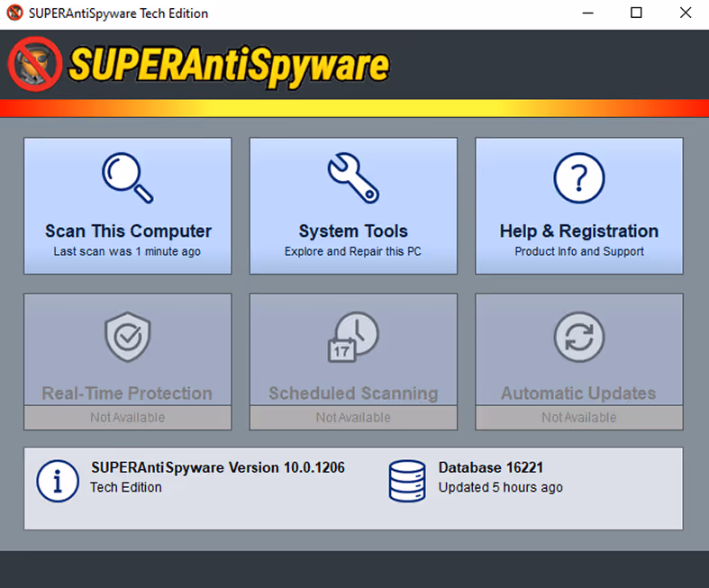Select the Automatic Updates label
Image resolution: width=709 pixels, height=588 pixels.
pos(578,394)
